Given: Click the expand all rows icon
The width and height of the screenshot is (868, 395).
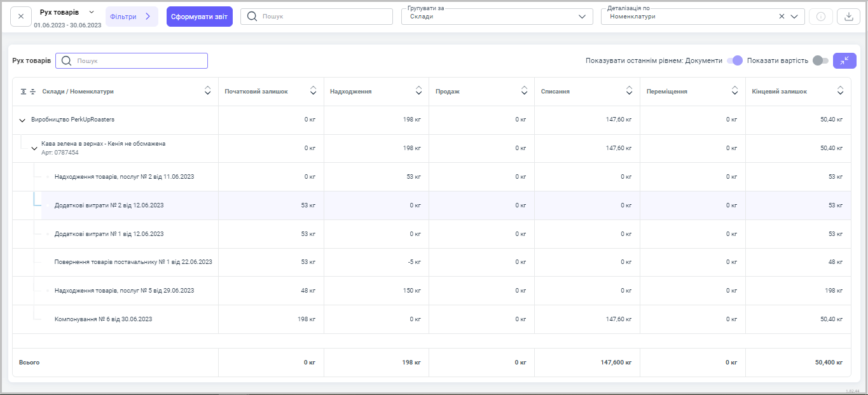Looking at the screenshot, I should tap(24, 92).
